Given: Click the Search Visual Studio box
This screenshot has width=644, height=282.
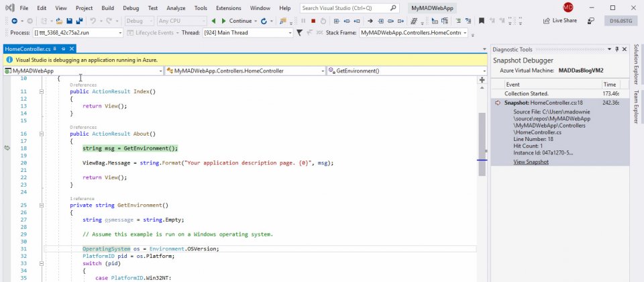Looking at the screenshot, I should pyautogui.click(x=350, y=8).
